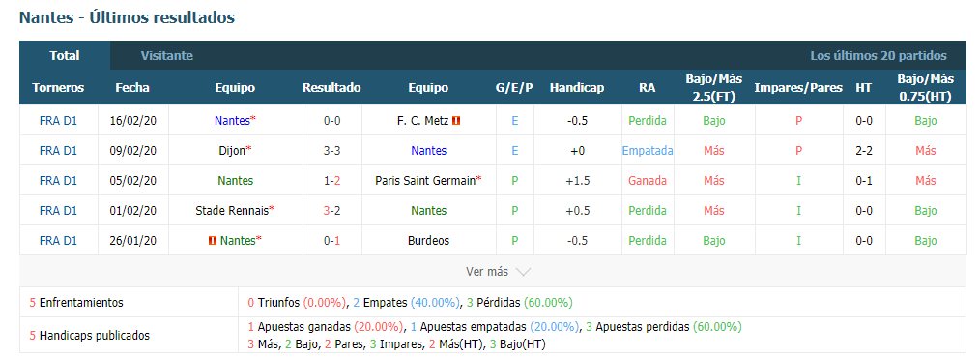980x357 pixels.
Task: Click the FRA D1 link for 26/01/20
Action: coord(58,241)
